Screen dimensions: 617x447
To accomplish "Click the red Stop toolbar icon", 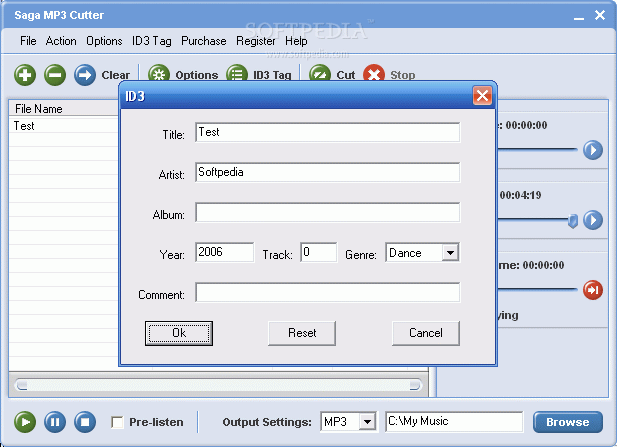I will [374, 73].
